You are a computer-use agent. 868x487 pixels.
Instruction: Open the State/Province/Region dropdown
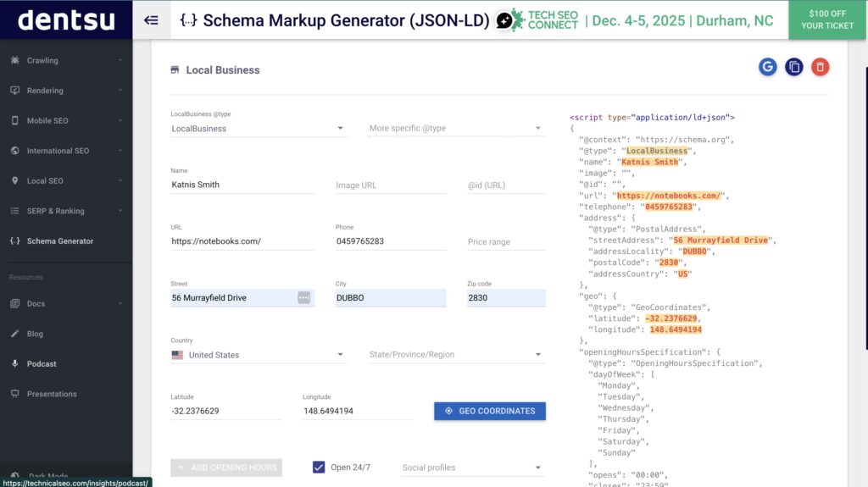click(x=457, y=355)
